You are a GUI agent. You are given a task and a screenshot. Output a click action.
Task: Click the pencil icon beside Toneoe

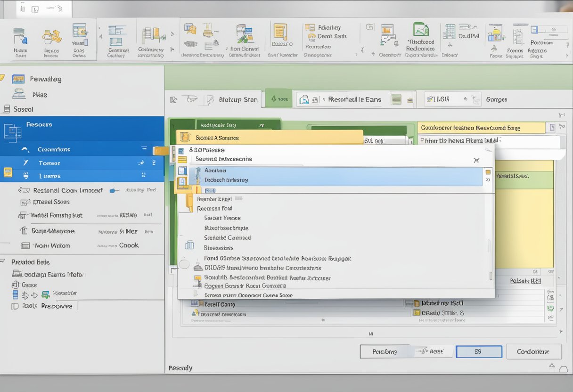coord(141,163)
